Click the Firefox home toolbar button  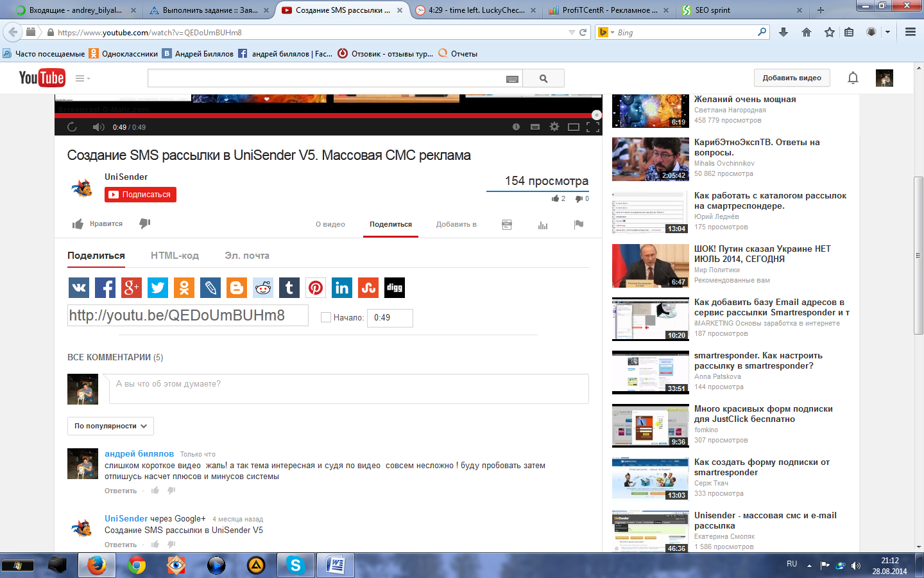pyautogui.click(x=807, y=32)
